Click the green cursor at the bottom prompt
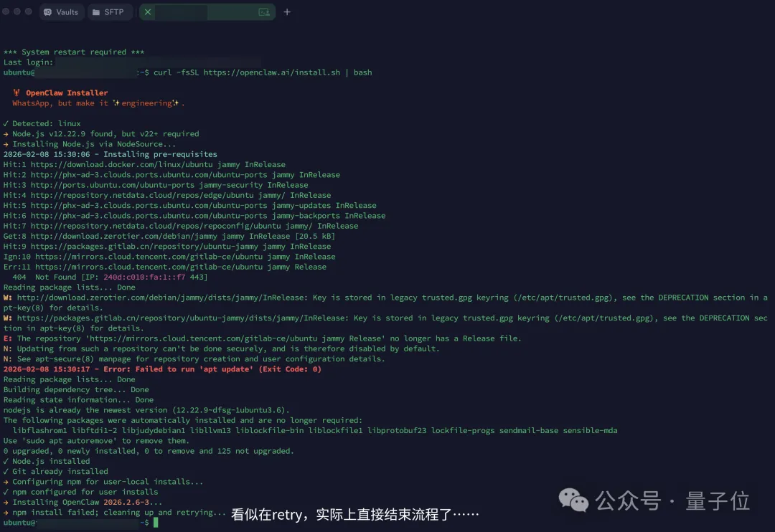Image resolution: width=775 pixels, height=532 pixels. [156, 523]
